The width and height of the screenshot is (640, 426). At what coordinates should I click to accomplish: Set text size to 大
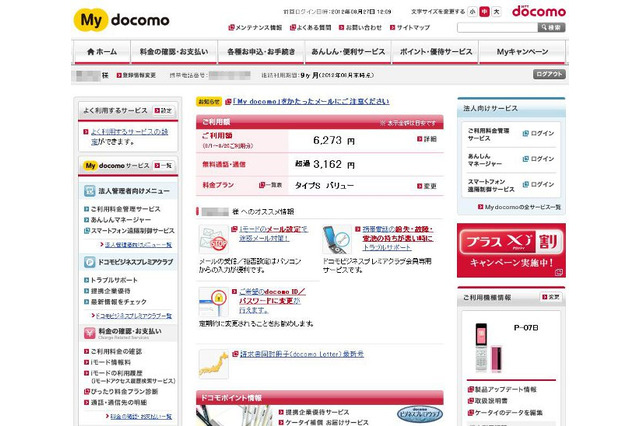(x=497, y=12)
